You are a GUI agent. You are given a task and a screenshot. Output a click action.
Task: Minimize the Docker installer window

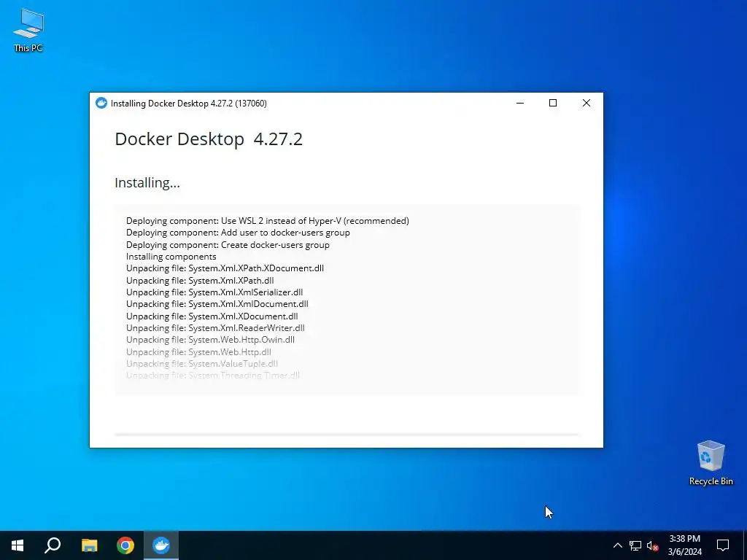[520, 103]
